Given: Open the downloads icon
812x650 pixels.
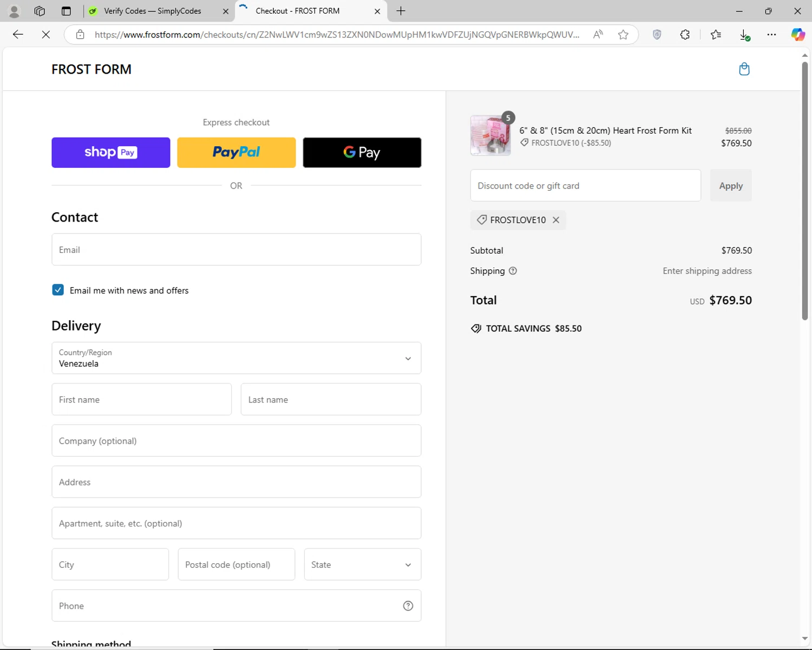Looking at the screenshot, I should click(744, 35).
